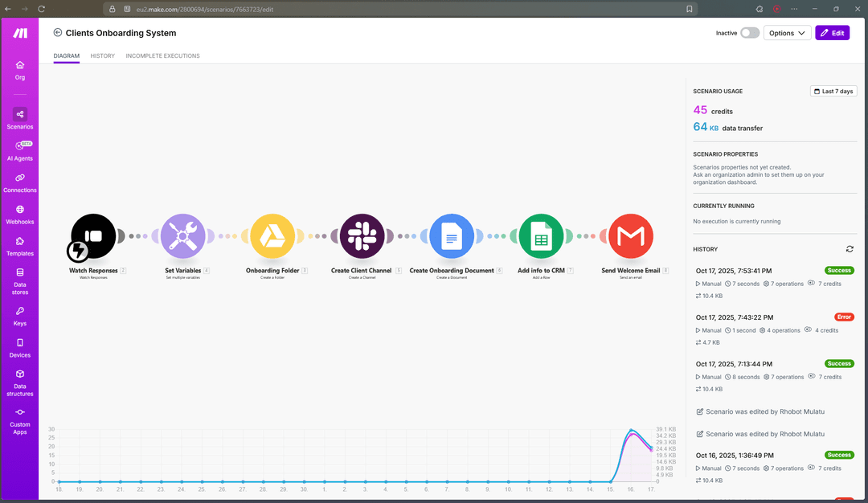Open the Keys sidebar section
The width and height of the screenshot is (868, 503).
pyautogui.click(x=19, y=317)
